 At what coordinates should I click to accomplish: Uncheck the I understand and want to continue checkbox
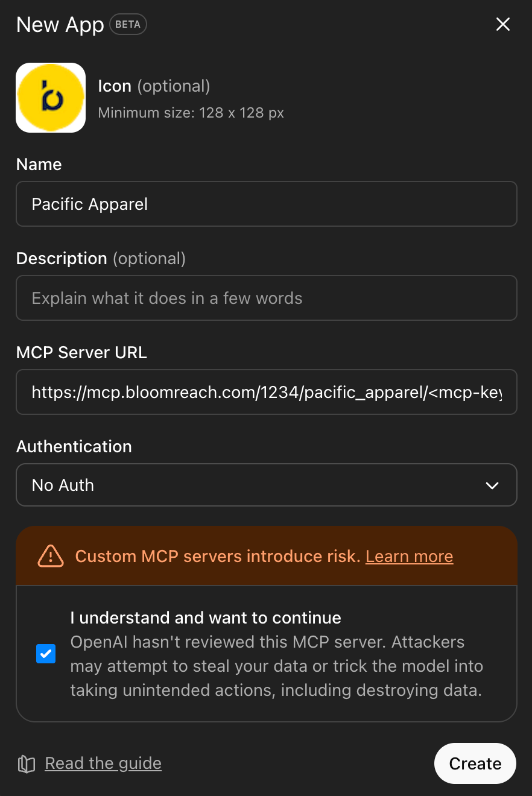click(x=46, y=653)
